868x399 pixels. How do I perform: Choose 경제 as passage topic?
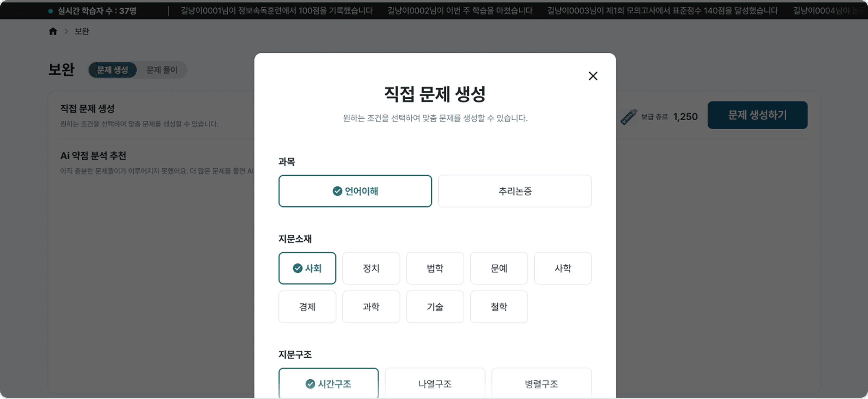pos(307,307)
